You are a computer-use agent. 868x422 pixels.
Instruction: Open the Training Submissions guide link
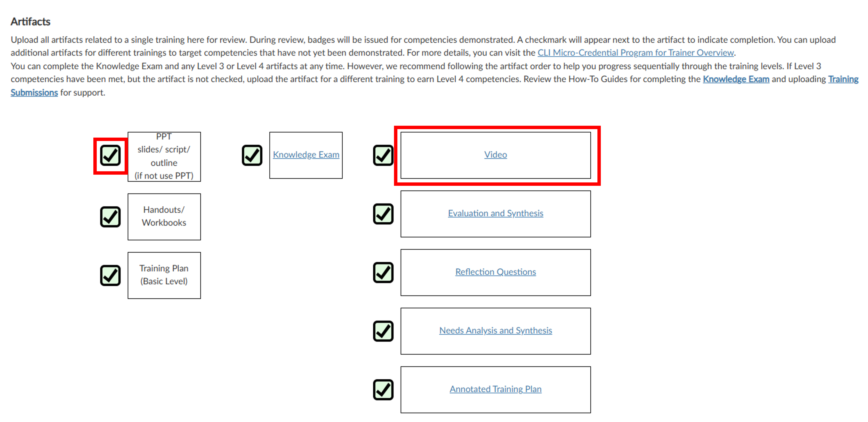(843, 79)
